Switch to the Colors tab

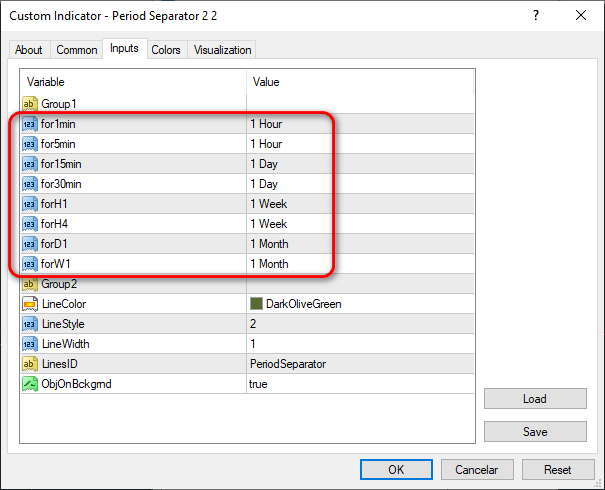(166, 50)
